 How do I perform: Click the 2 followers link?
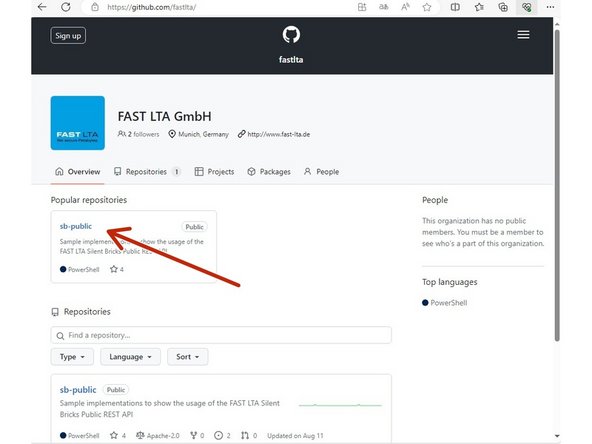[139, 134]
